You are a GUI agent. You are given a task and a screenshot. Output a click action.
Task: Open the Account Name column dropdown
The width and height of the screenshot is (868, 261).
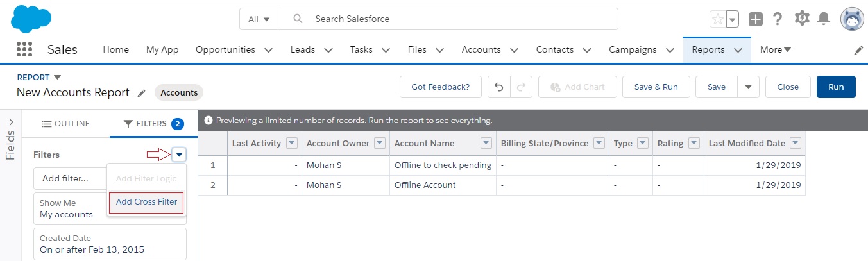click(x=486, y=143)
